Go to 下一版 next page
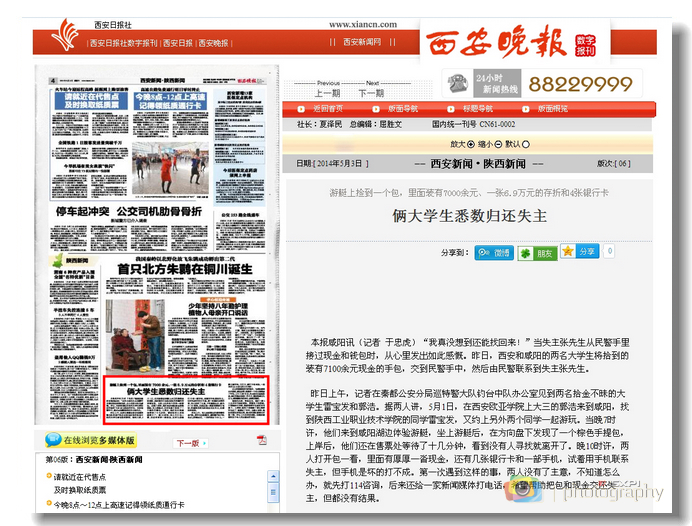The image size is (692, 526). pyautogui.click(x=187, y=441)
